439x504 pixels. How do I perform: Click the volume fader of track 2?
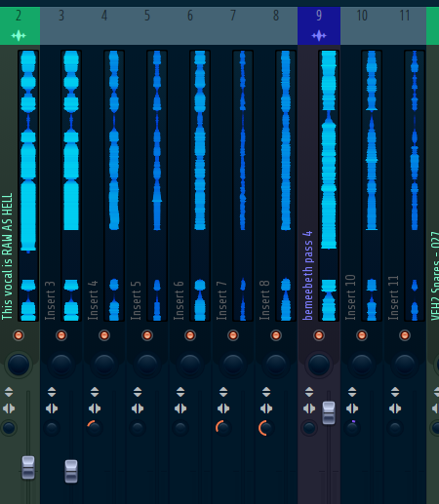click(28, 468)
